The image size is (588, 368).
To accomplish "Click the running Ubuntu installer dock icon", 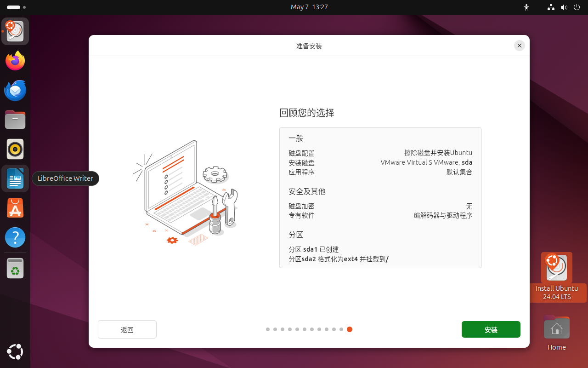I will coord(15,31).
